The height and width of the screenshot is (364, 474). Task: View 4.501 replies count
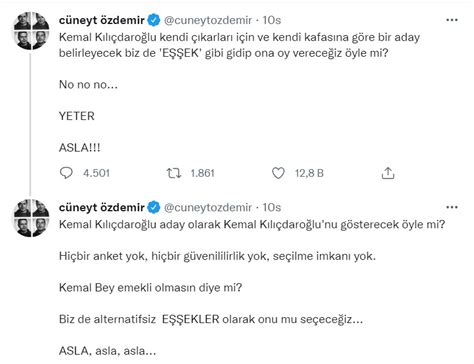(x=96, y=173)
